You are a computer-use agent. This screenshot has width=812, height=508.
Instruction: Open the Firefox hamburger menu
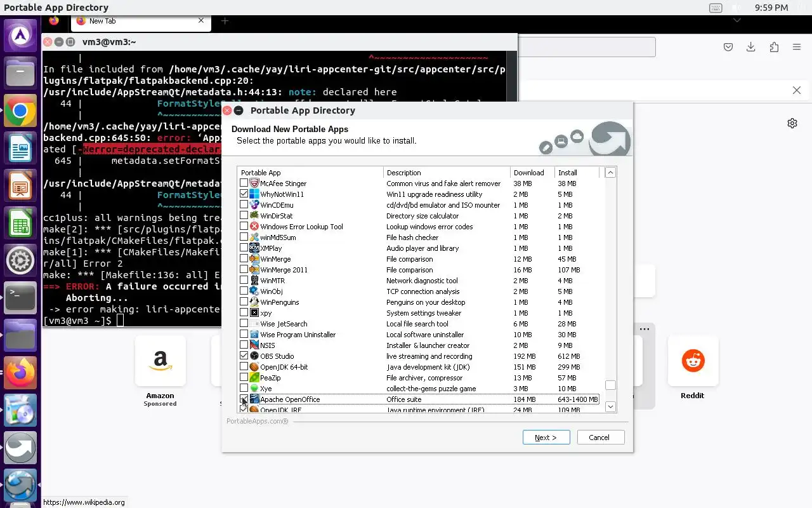coord(797,47)
